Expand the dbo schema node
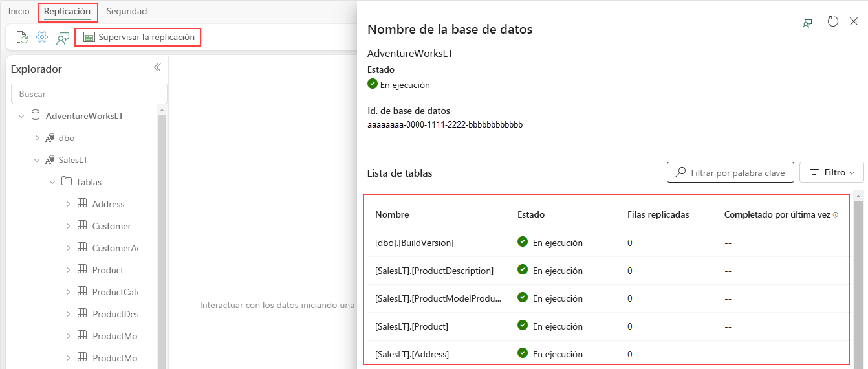The image size is (868, 369). [x=37, y=138]
